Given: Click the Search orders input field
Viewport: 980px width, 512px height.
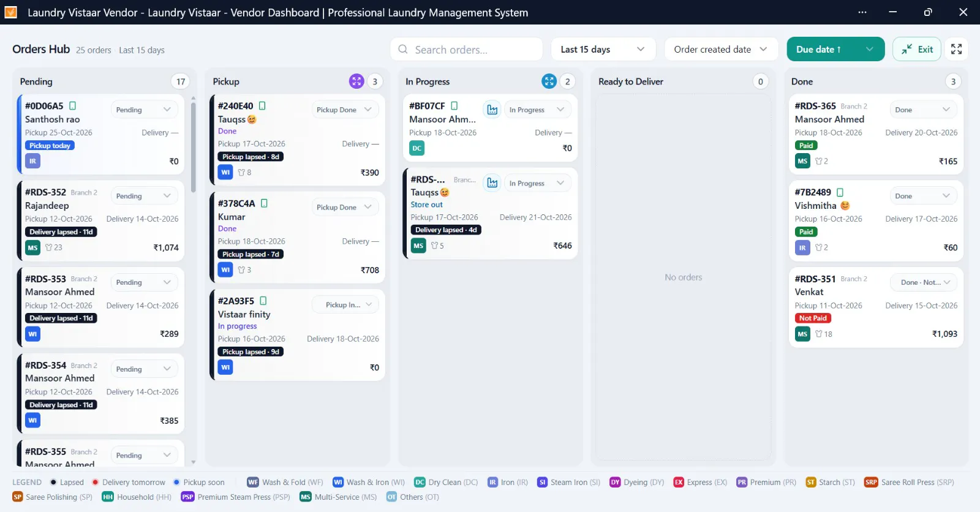Looking at the screenshot, I should (x=466, y=50).
